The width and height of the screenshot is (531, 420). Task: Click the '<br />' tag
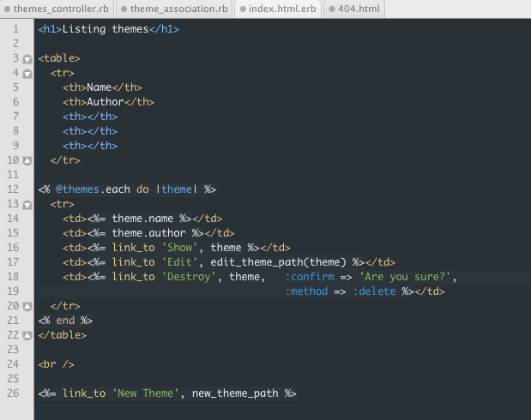tap(57, 364)
